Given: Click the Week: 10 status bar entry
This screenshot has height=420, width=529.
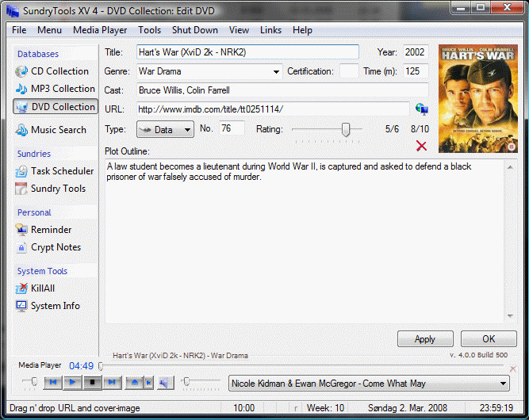Looking at the screenshot, I should [325, 408].
